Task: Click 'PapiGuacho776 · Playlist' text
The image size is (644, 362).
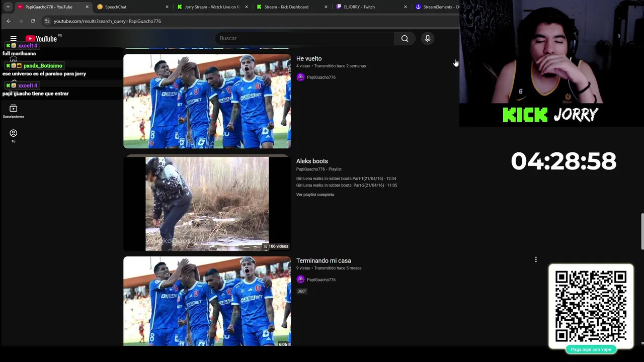Action: 319,169
